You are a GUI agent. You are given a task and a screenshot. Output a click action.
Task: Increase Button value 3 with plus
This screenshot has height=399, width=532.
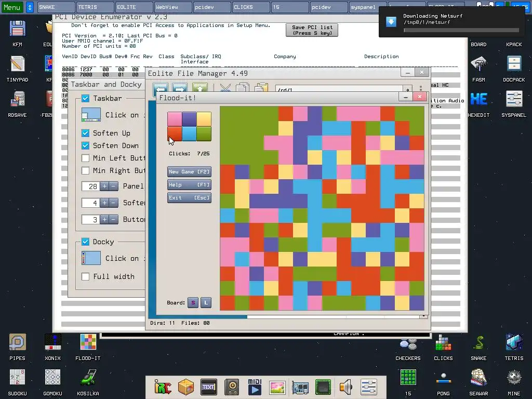pos(104,220)
